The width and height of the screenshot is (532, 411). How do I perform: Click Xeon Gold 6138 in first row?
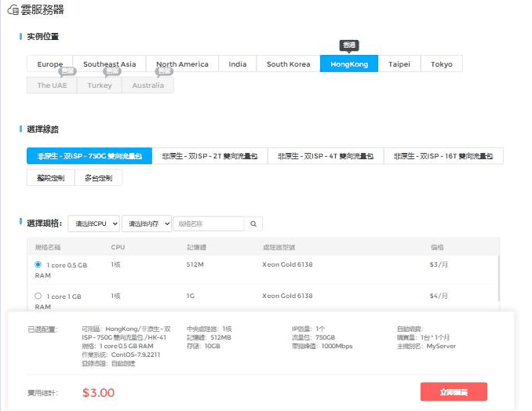(x=287, y=264)
